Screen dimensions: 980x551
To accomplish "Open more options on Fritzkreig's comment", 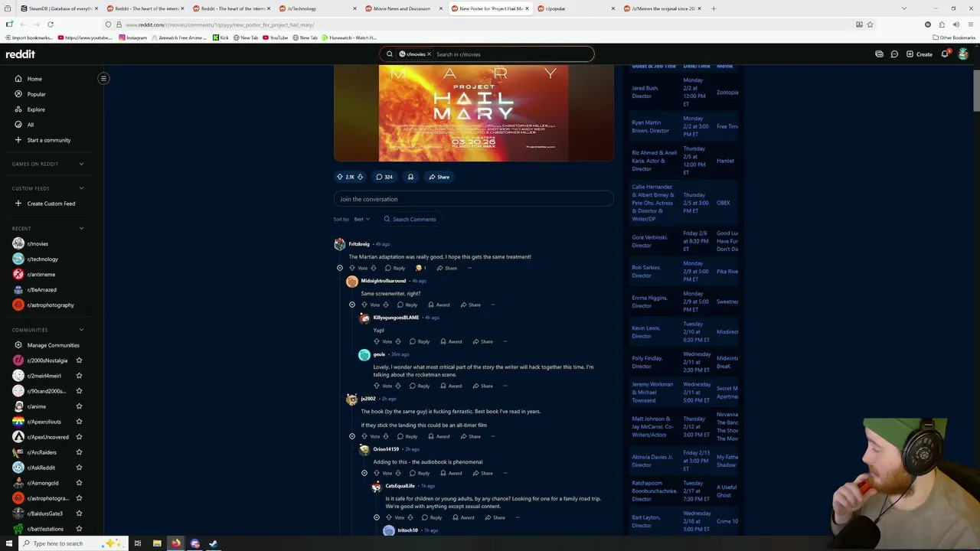I will (469, 268).
